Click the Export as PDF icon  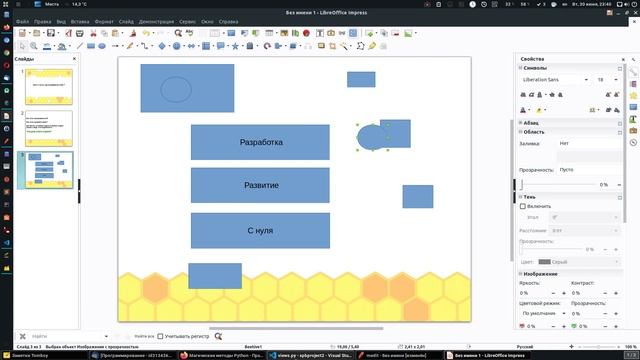(69, 33)
